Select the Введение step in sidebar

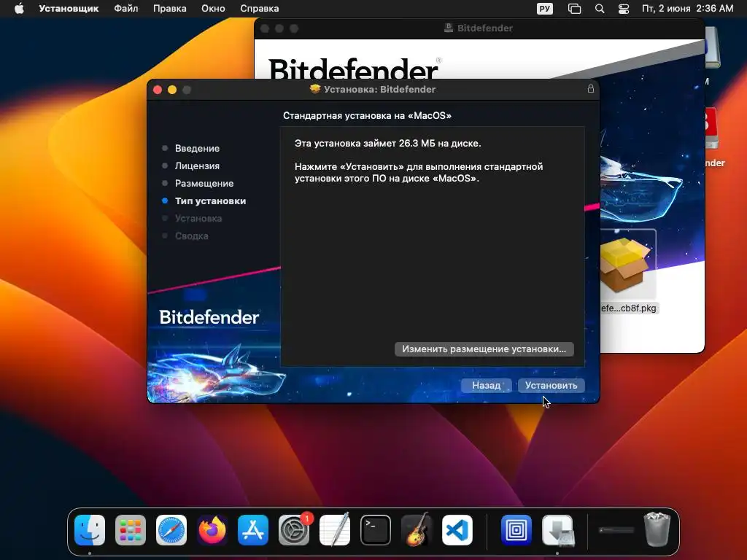197,148
